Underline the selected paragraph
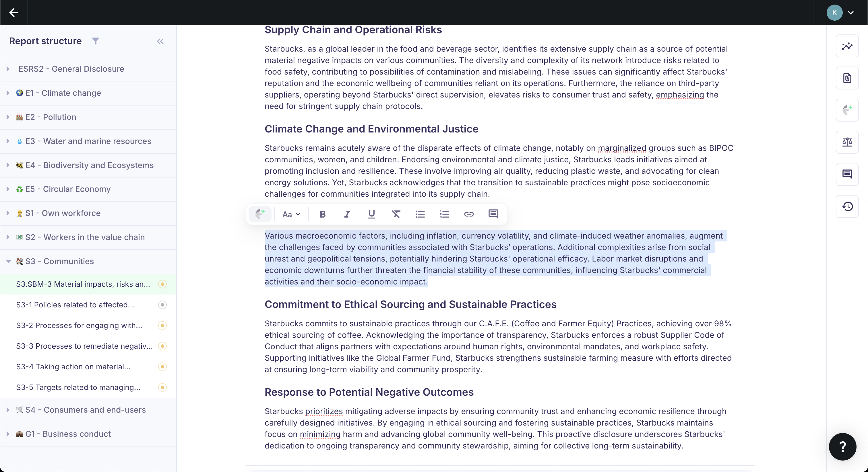The width and height of the screenshot is (868, 472). [x=371, y=214]
